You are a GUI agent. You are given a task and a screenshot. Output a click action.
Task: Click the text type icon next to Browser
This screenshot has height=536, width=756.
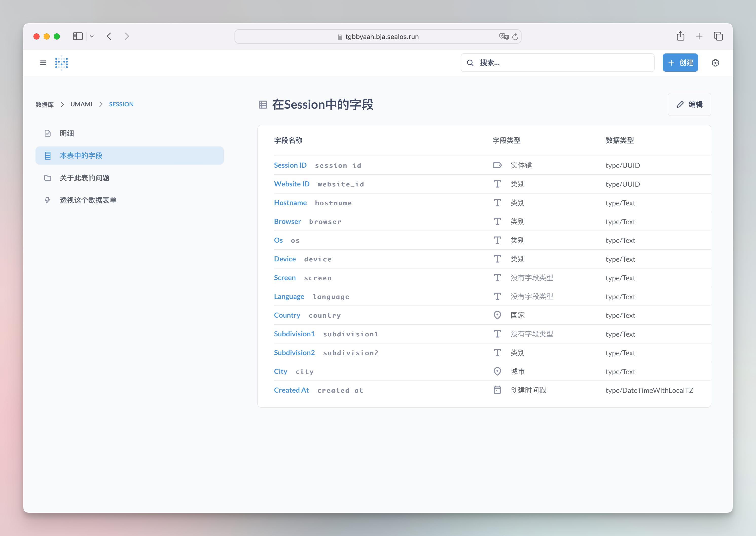pos(497,221)
